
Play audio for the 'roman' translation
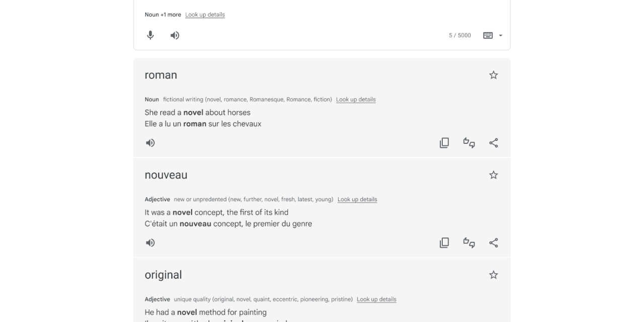click(150, 143)
